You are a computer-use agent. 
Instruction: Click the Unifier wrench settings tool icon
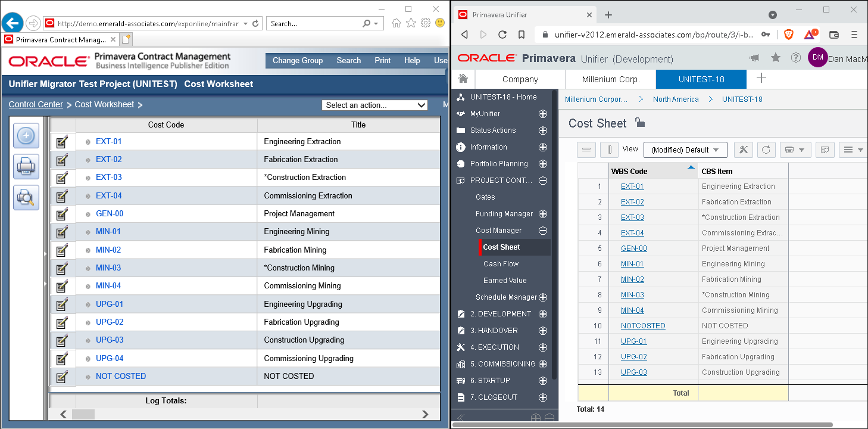pyautogui.click(x=743, y=150)
